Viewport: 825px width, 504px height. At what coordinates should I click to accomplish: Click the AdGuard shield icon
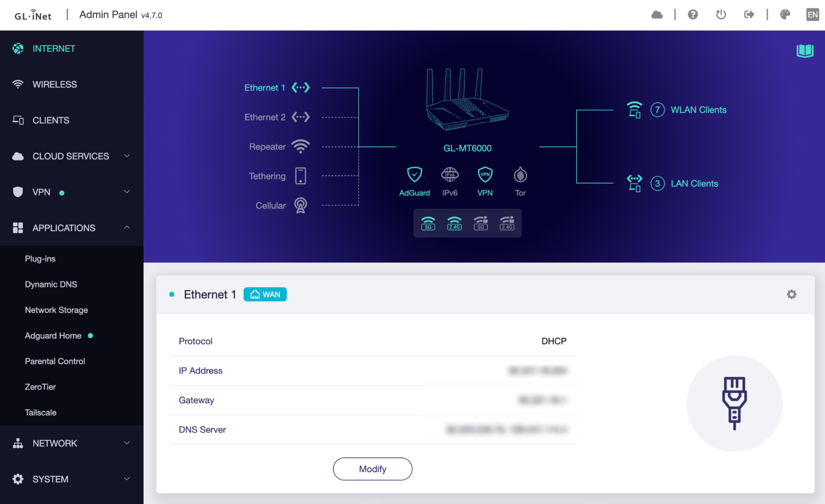point(414,175)
